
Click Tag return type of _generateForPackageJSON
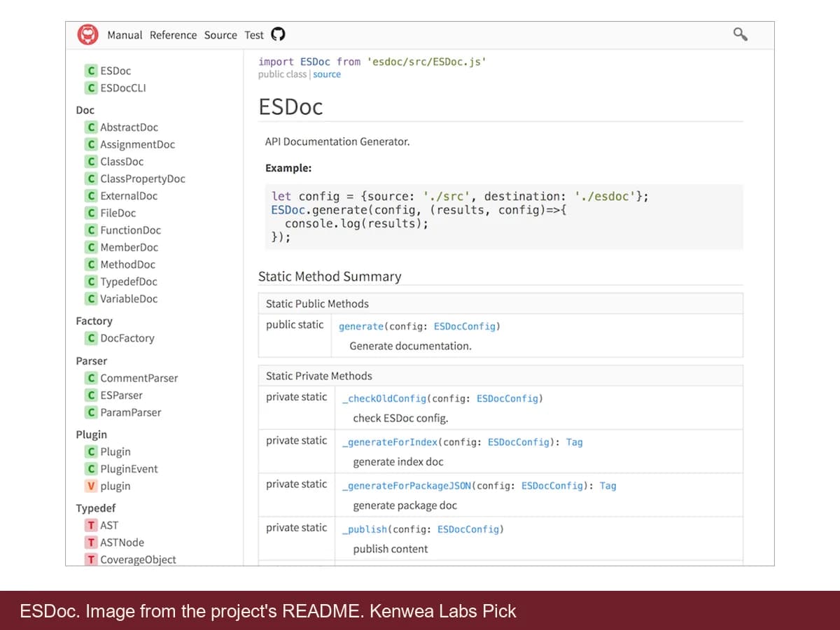pos(608,486)
